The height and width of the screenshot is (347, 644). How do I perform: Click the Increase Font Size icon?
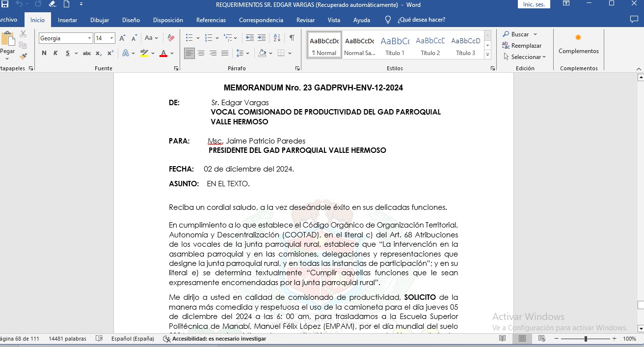click(122, 38)
